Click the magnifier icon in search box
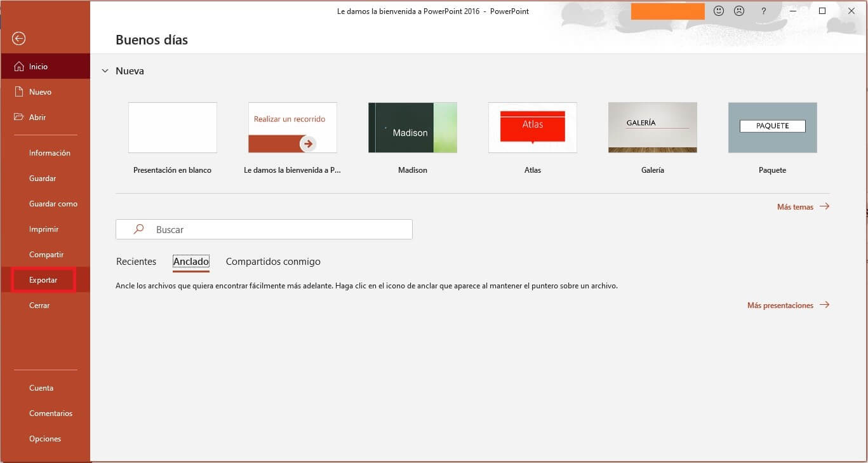The width and height of the screenshot is (868, 463). [138, 229]
